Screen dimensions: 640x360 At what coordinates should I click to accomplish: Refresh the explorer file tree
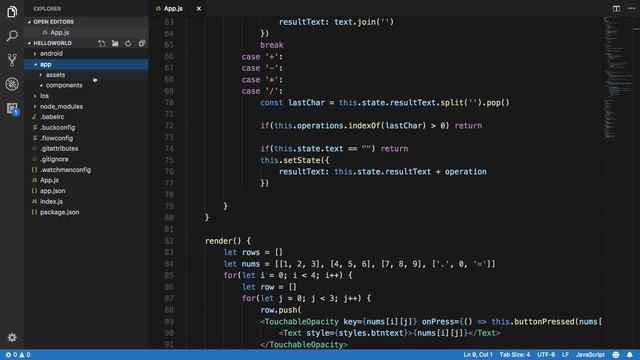pyautogui.click(x=128, y=43)
